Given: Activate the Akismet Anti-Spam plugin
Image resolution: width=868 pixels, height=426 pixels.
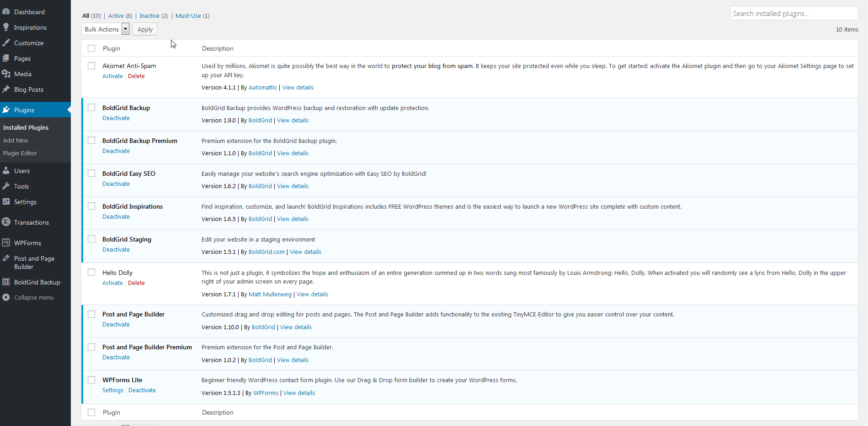Looking at the screenshot, I should tap(112, 76).
